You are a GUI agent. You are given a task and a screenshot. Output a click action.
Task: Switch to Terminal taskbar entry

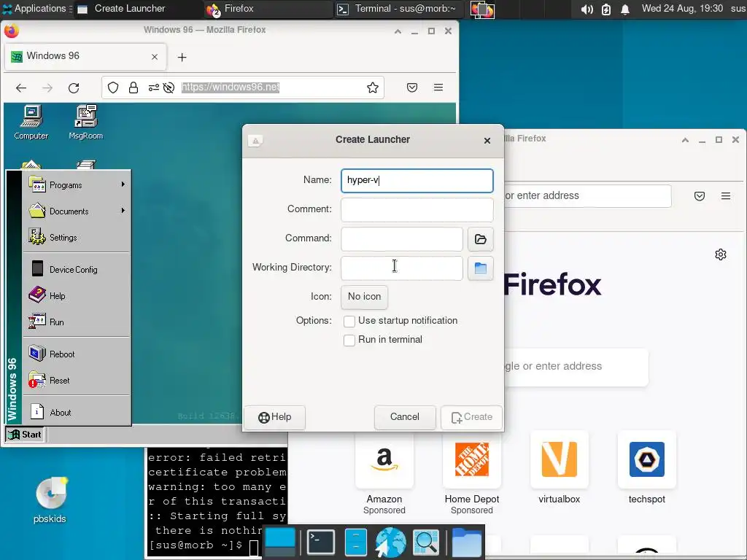[397, 9]
